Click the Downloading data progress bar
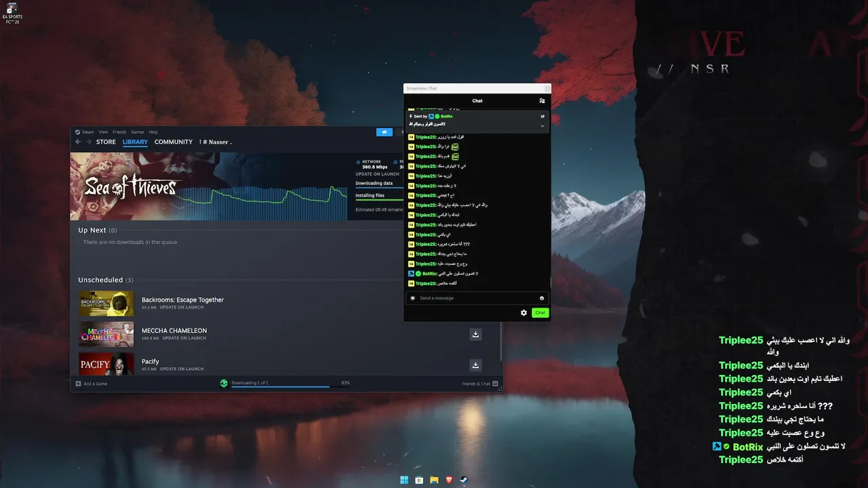 379,188
